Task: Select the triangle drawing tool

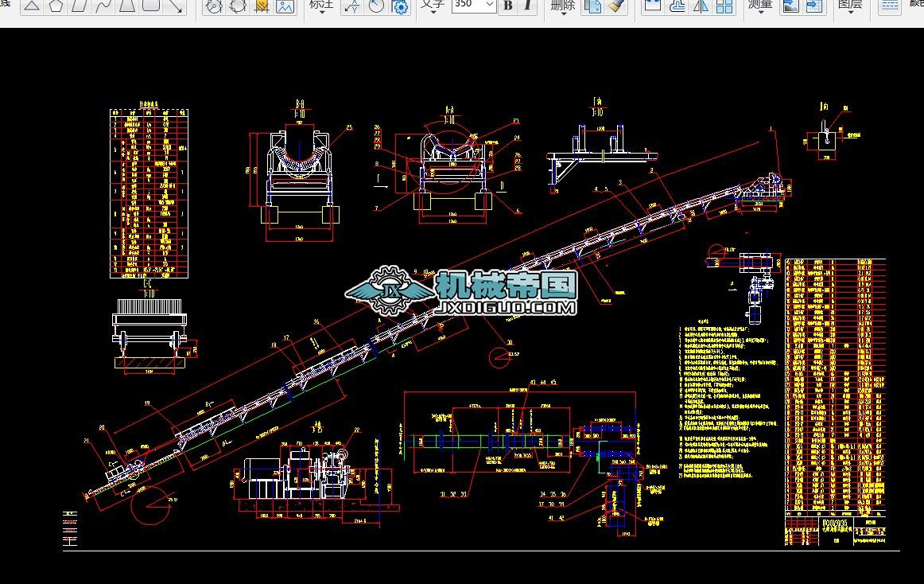Action: [32, 6]
